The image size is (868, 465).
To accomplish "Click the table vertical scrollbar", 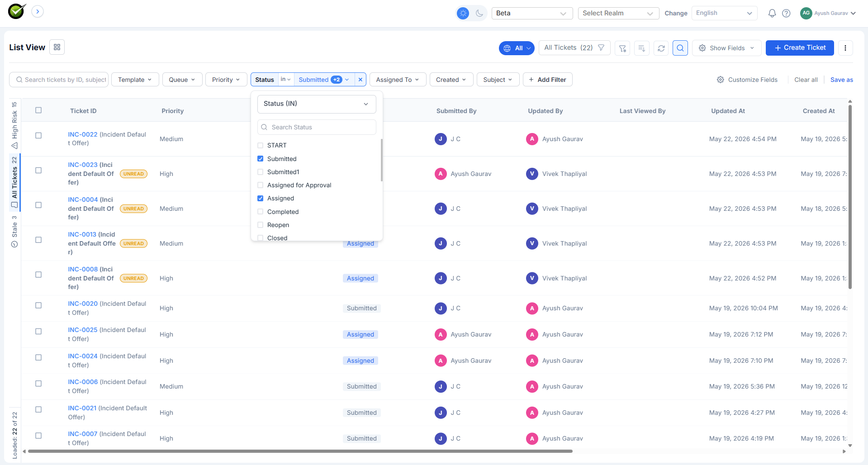I will 850,196.
